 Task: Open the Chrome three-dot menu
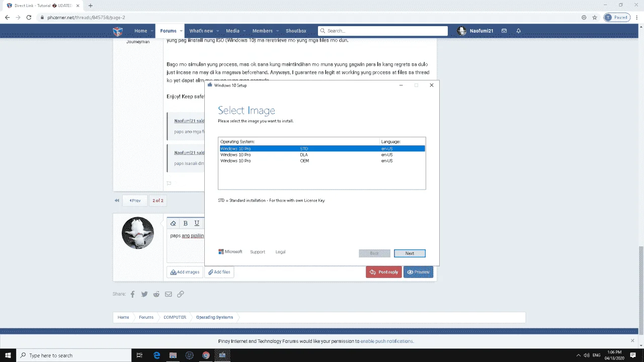[636, 17]
